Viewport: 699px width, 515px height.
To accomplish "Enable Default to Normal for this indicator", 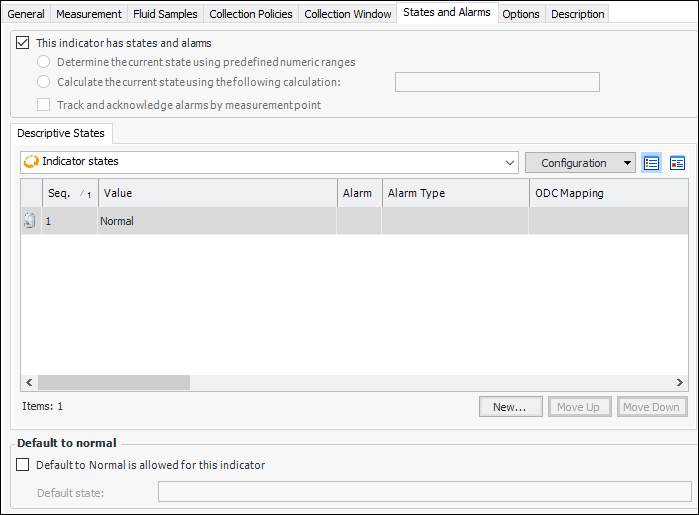I will tap(23, 465).
